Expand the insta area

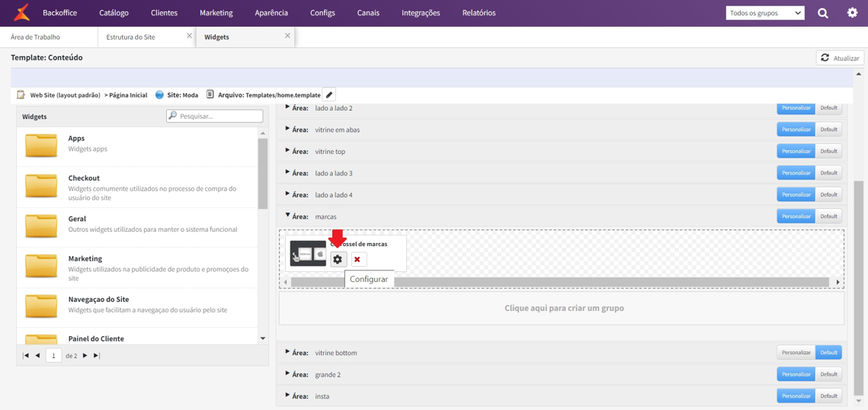click(287, 395)
